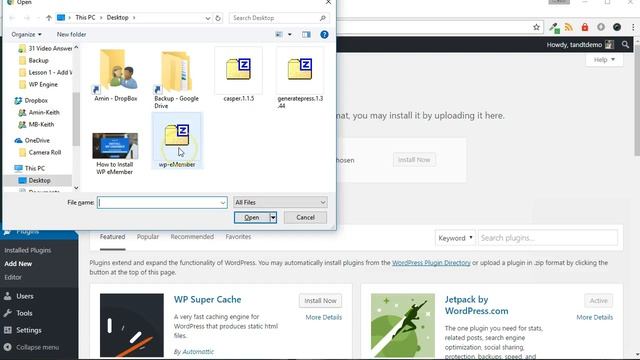Open More Details for WP Super Cache

point(324,317)
